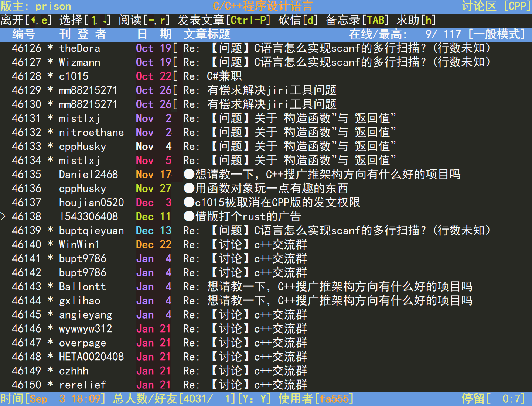Click the [一般模式] mode indicator
Viewport: 532px width, 406px height.
pos(497,34)
